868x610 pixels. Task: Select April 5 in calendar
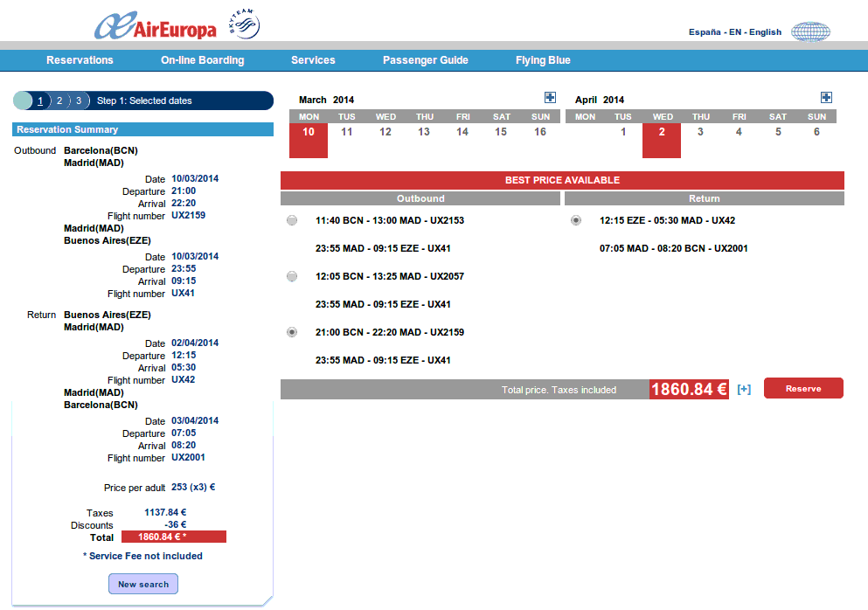[x=778, y=132]
